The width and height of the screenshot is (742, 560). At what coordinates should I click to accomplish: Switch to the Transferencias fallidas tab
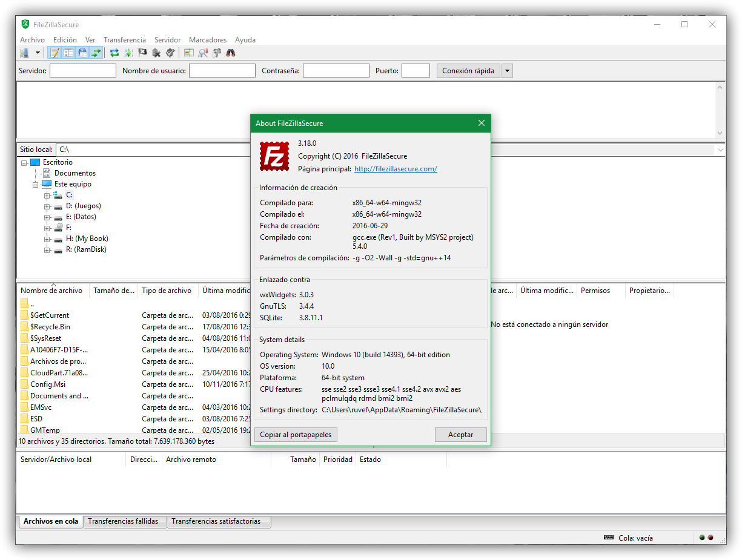[x=123, y=521]
